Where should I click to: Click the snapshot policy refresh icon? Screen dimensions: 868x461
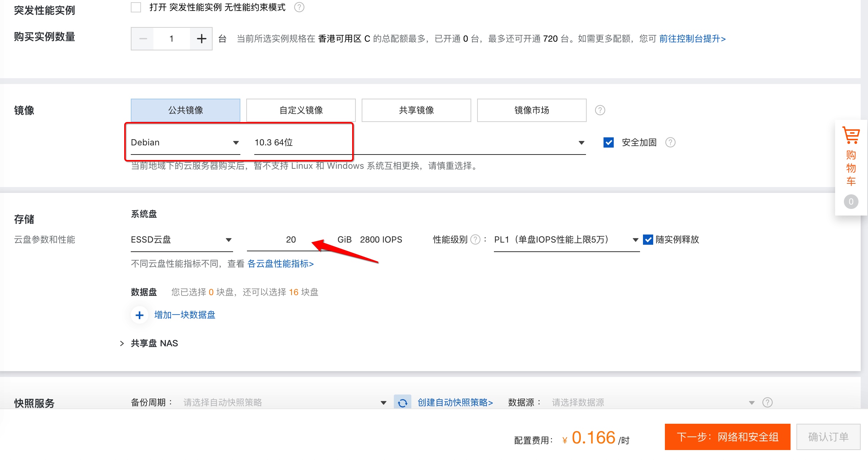tap(403, 403)
